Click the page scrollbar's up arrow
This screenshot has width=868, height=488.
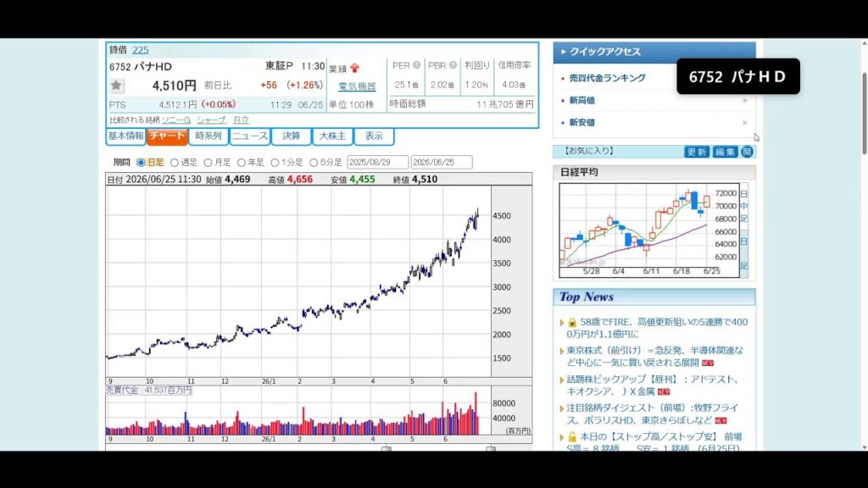864,42
